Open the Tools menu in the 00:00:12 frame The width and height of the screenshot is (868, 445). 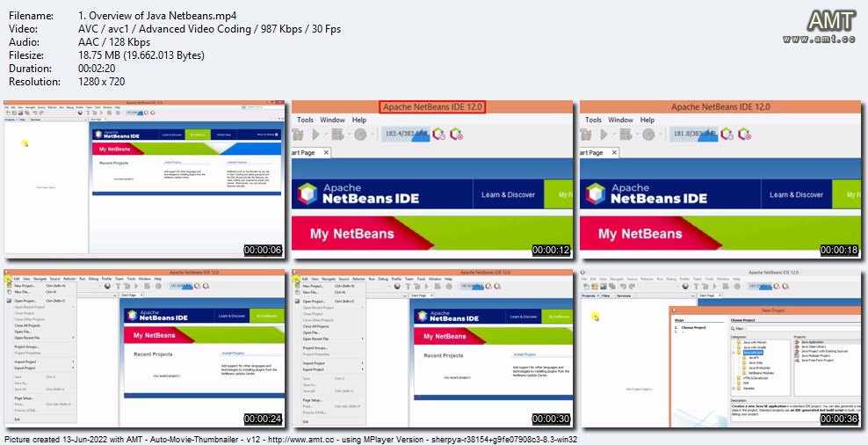click(305, 120)
